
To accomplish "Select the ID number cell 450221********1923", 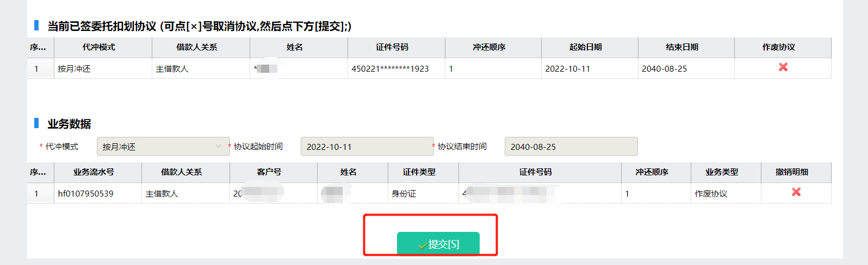I will (x=390, y=69).
